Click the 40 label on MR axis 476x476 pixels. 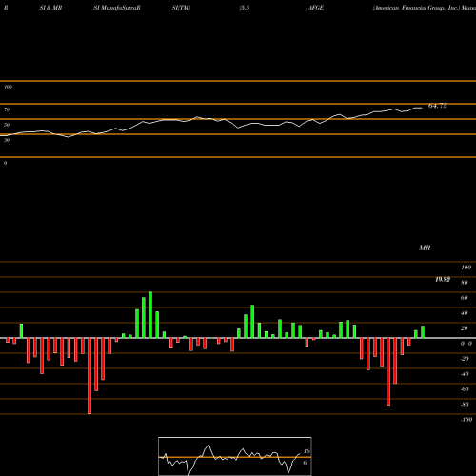pos(465,313)
